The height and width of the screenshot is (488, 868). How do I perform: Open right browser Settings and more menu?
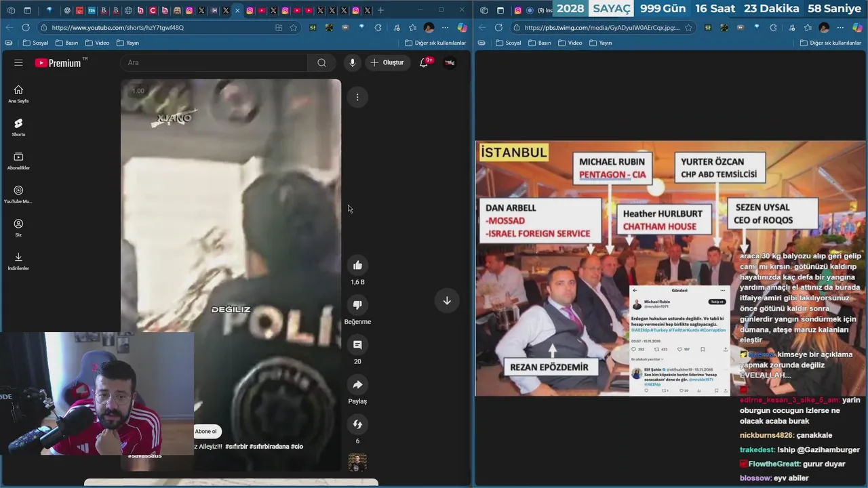(840, 28)
